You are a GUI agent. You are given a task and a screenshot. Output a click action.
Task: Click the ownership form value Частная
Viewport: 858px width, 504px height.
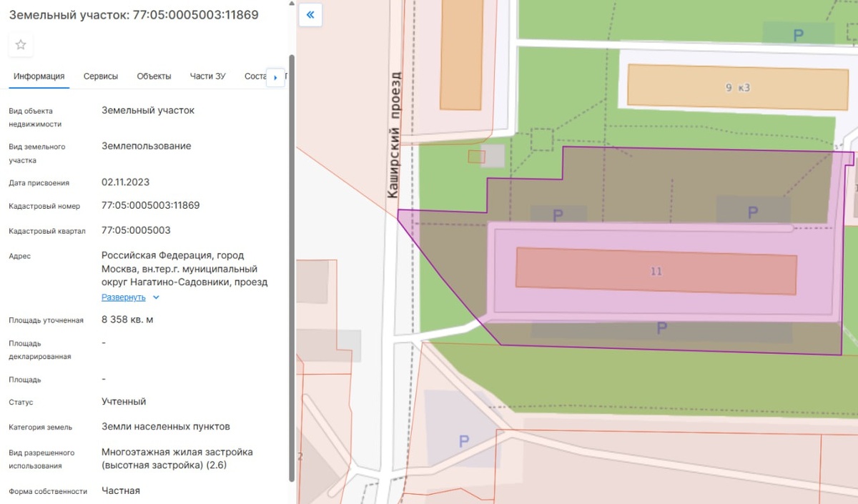point(121,490)
